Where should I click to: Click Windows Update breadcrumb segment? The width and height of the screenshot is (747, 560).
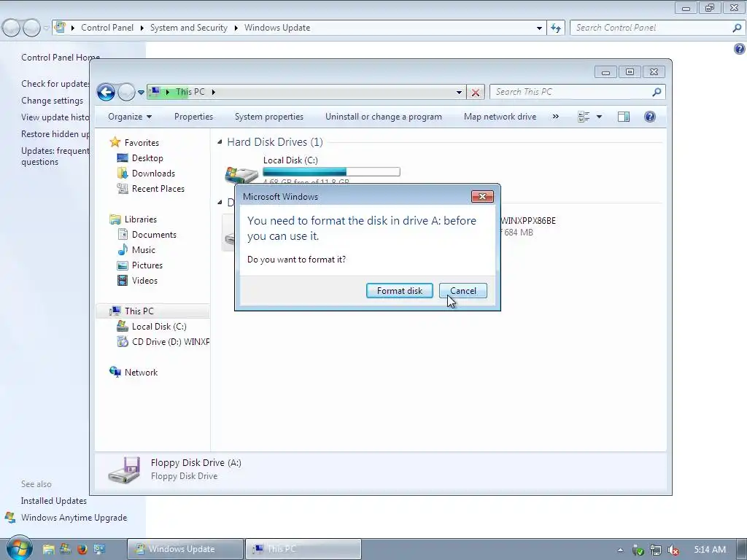277,28
